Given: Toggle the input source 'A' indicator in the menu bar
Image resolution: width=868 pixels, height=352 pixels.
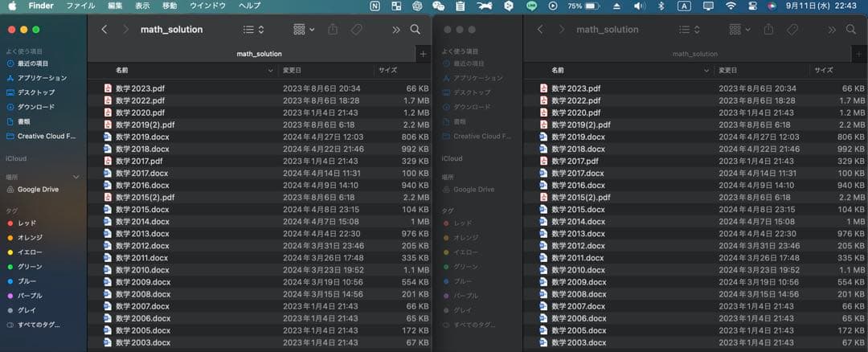Looking at the screenshot, I should (x=684, y=6).
